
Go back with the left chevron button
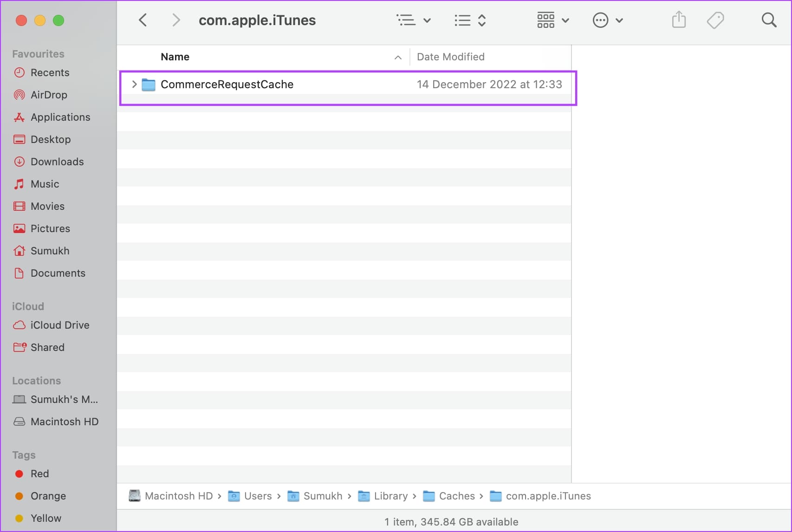tap(143, 20)
